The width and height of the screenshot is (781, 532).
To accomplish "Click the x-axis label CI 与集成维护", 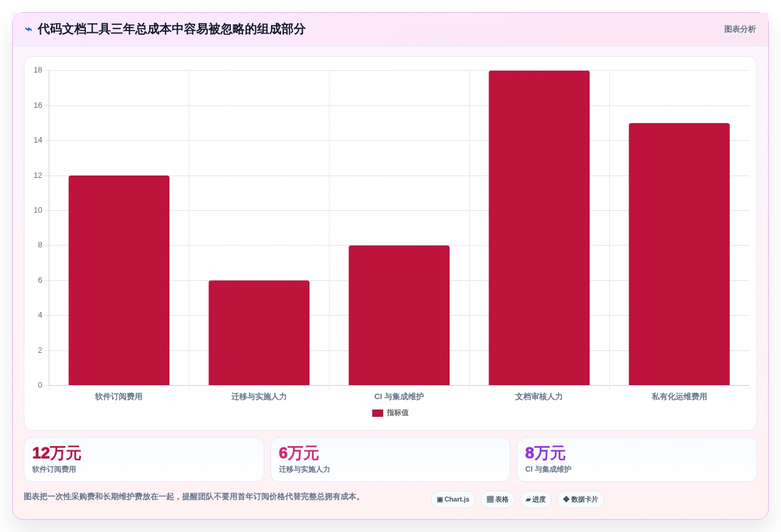I will (399, 397).
